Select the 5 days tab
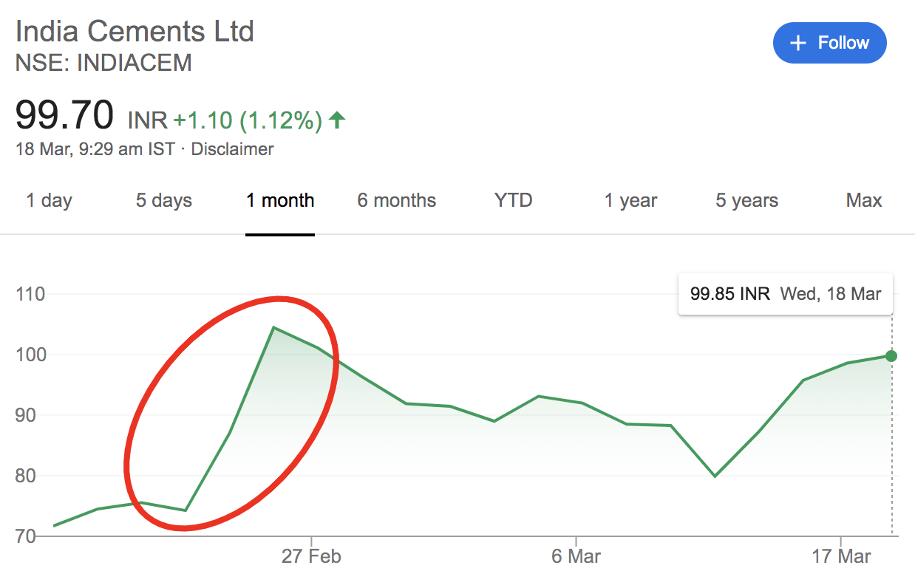Viewport: 915px width, 588px height. (164, 200)
